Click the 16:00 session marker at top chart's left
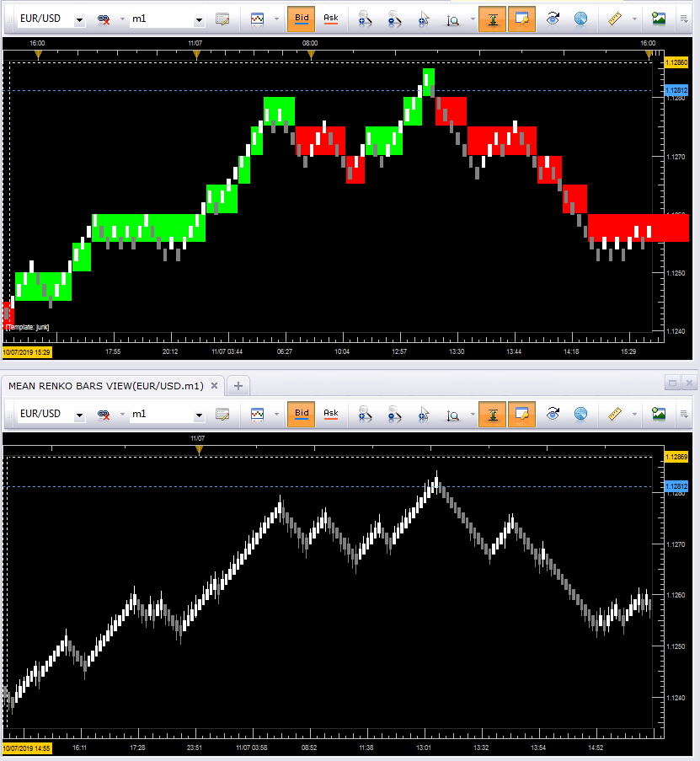 pyautogui.click(x=38, y=55)
